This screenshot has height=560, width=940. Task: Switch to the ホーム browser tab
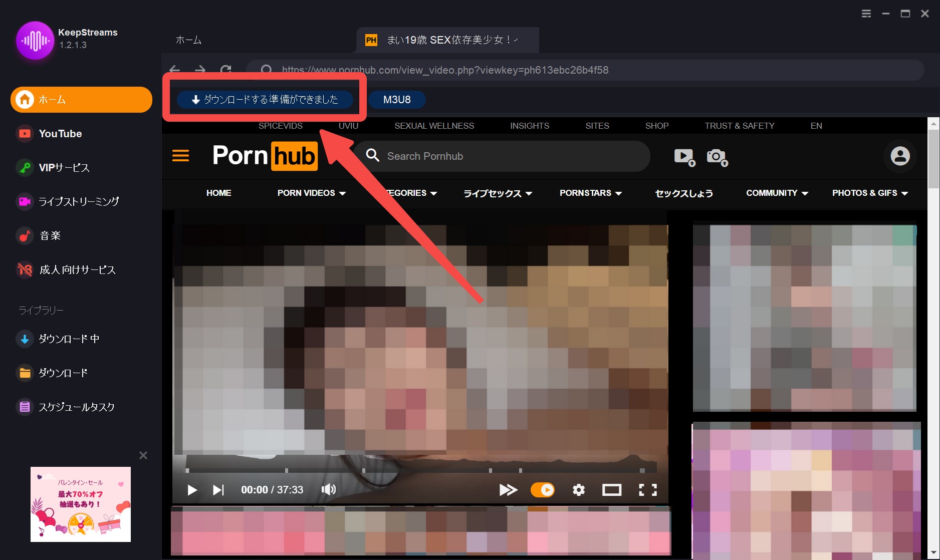point(189,40)
